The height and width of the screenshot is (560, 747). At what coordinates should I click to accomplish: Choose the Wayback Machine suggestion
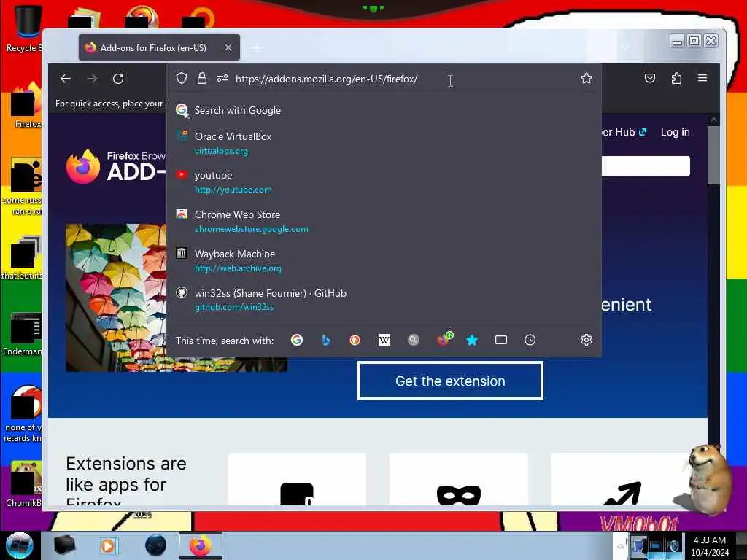tap(384, 260)
